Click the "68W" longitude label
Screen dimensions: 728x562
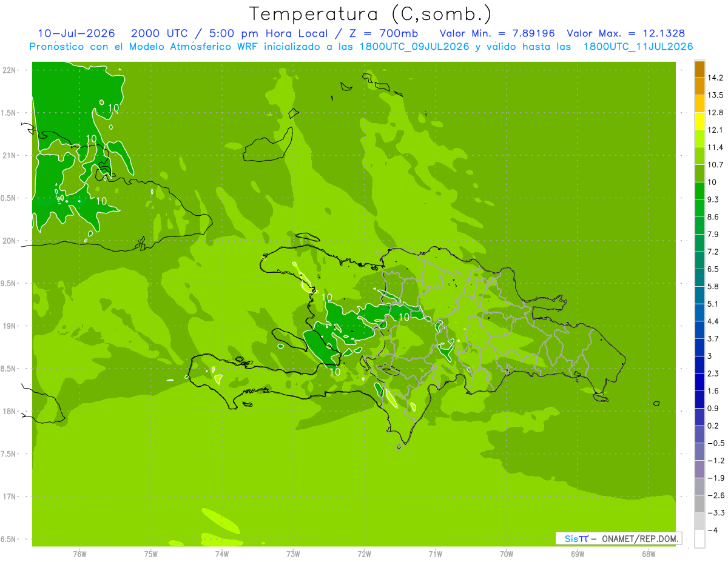coord(649,554)
